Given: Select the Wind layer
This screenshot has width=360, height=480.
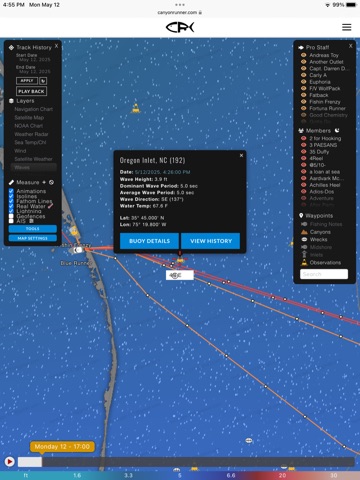Looking at the screenshot, I should pos(20,151).
